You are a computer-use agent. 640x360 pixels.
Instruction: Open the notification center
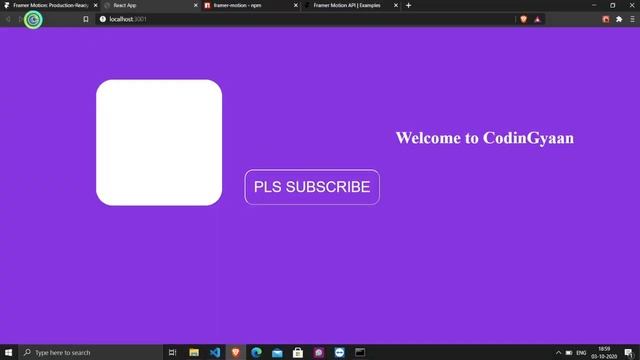pos(629,353)
